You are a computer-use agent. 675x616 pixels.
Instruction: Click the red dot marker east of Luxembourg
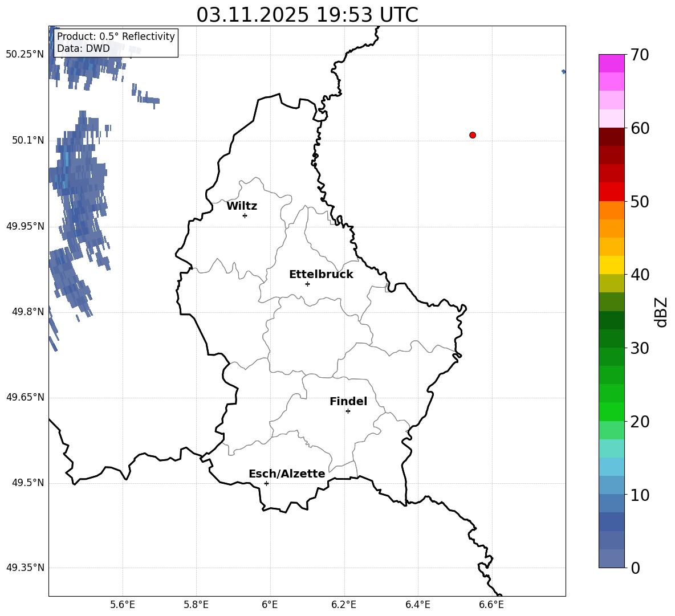click(x=473, y=135)
